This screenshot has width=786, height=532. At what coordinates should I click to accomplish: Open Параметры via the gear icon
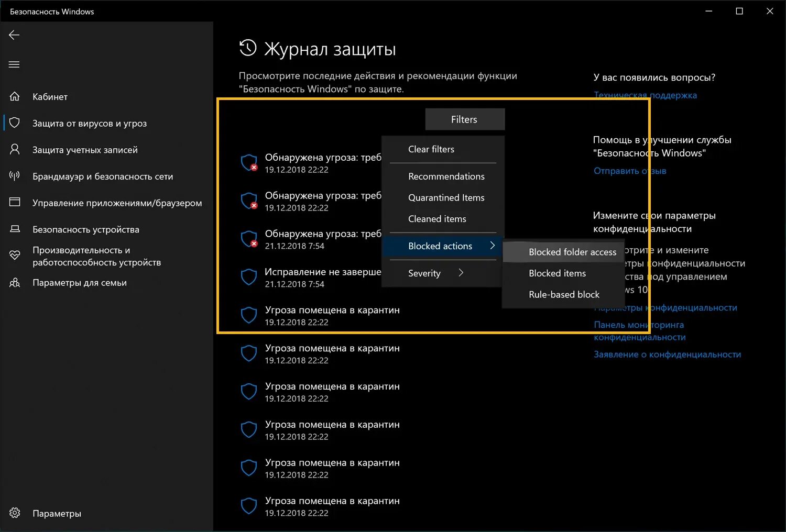click(x=14, y=513)
